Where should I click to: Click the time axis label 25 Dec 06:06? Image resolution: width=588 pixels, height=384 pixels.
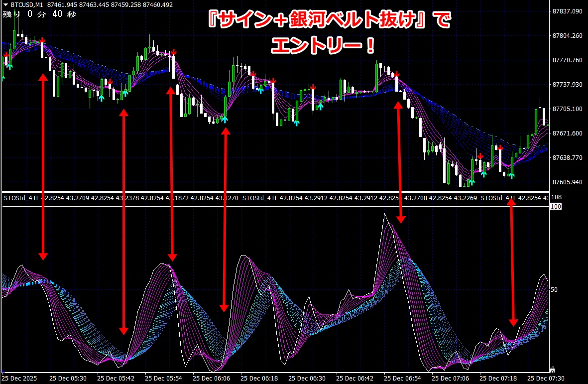[212, 379]
